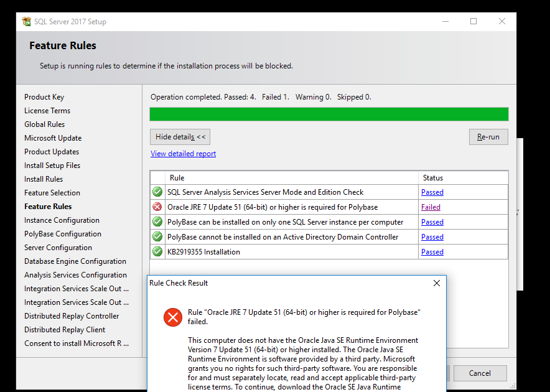This screenshot has height=392, width=550.
Task: Click SQL Server Analysis Services Server Mode rule text
Action: 265,192
